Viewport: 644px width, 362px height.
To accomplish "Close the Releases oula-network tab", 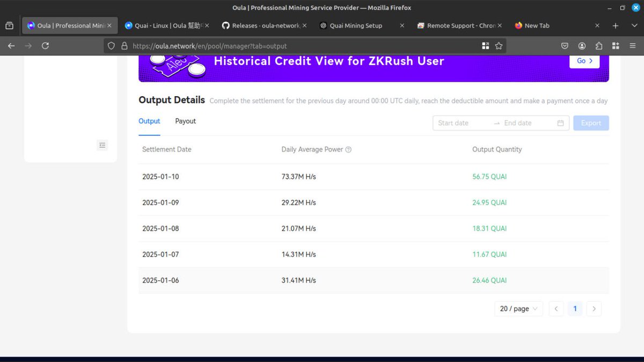I will tap(305, 25).
